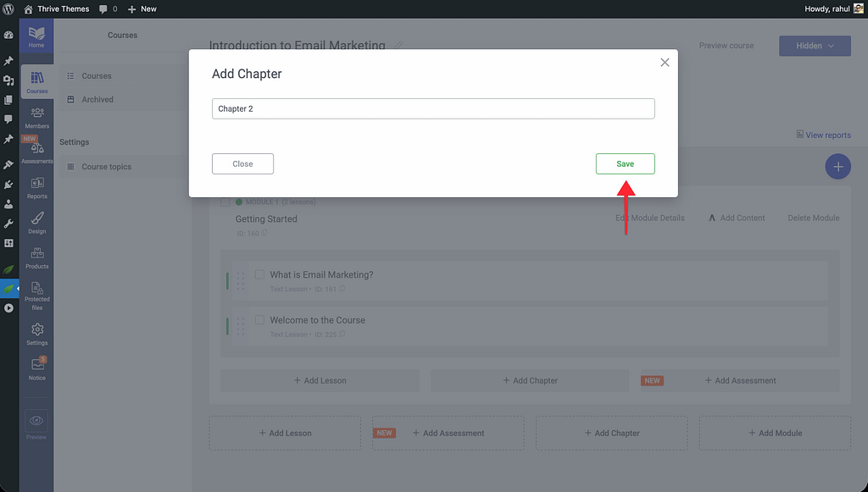Click the chapter title input field
The image size is (868, 492).
pos(432,108)
